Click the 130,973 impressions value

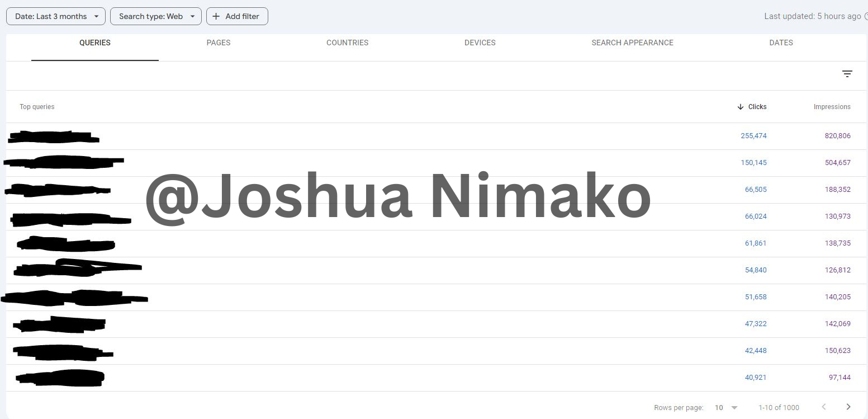point(837,216)
